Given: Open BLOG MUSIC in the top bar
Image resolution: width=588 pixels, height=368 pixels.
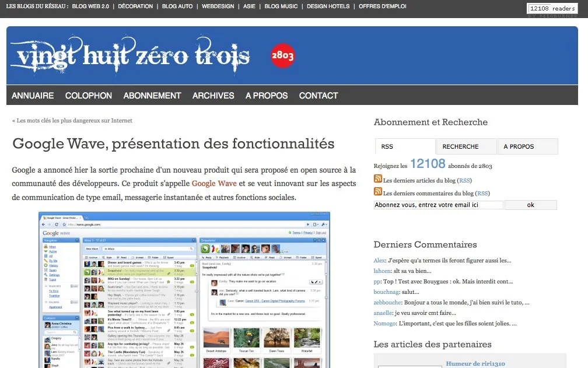Looking at the screenshot, I should tap(281, 6).
